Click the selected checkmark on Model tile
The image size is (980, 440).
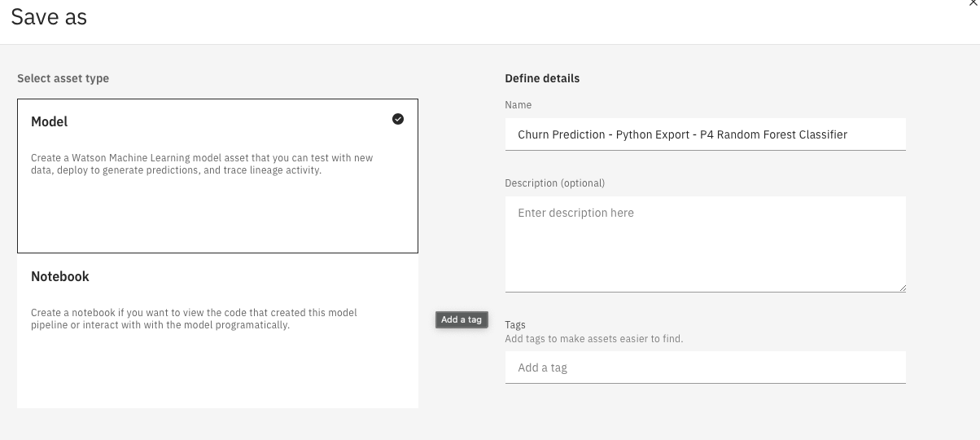coord(398,119)
